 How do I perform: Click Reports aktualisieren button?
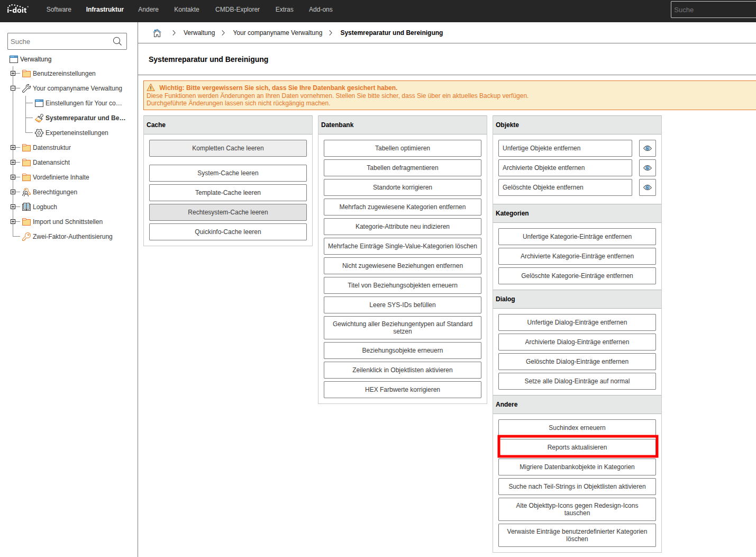coord(577,447)
